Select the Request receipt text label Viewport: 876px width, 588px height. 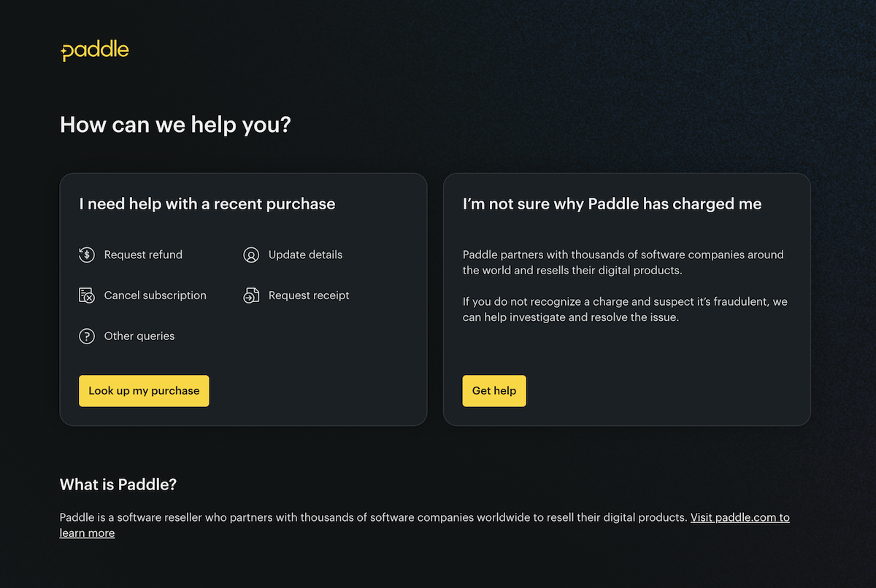click(309, 295)
